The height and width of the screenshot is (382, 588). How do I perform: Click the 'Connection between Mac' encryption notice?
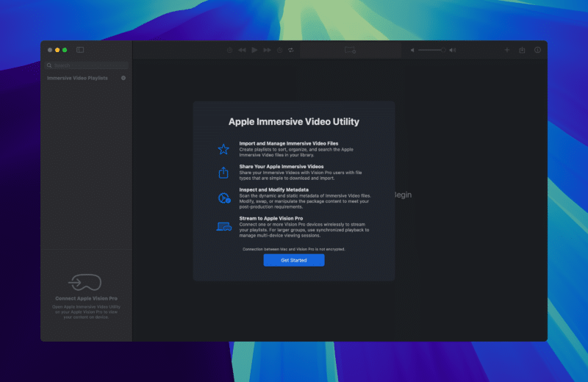click(294, 249)
